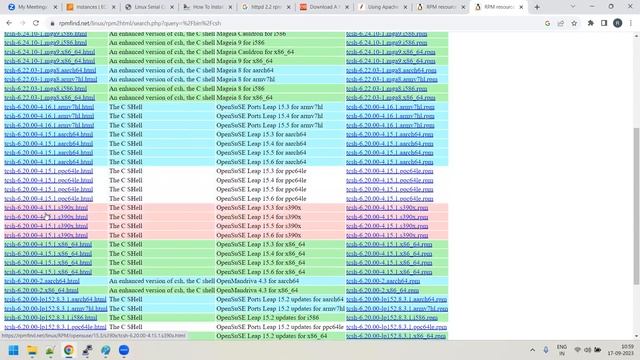Download rpm for Leap 15.2 updates aarch64
640x360 pixels.
point(396,299)
